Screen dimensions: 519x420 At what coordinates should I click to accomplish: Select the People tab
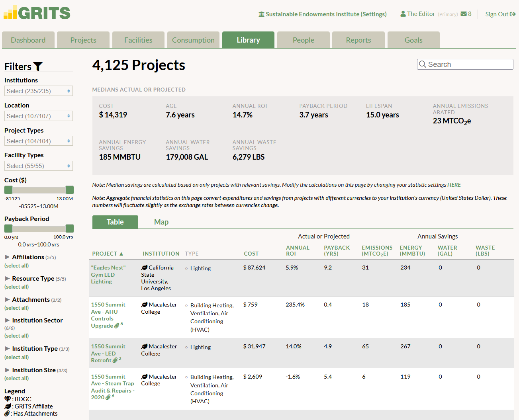(304, 40)
